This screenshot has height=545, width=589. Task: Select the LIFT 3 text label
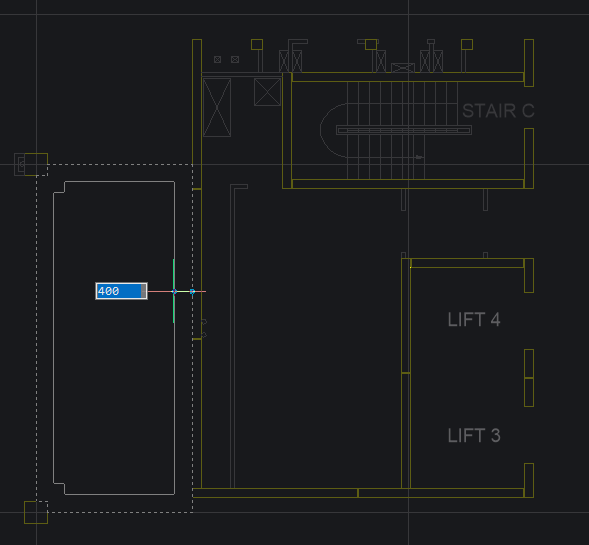[x=474, y=436]
